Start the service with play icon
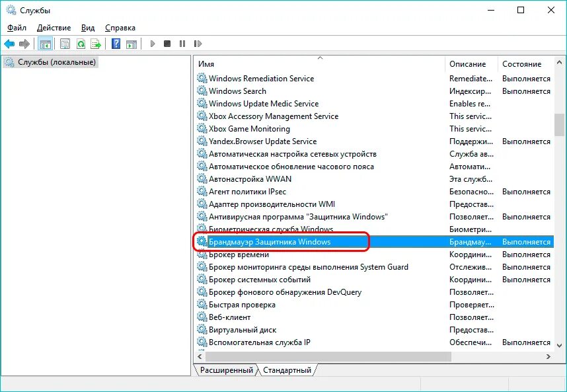 [x=153, y=44]
